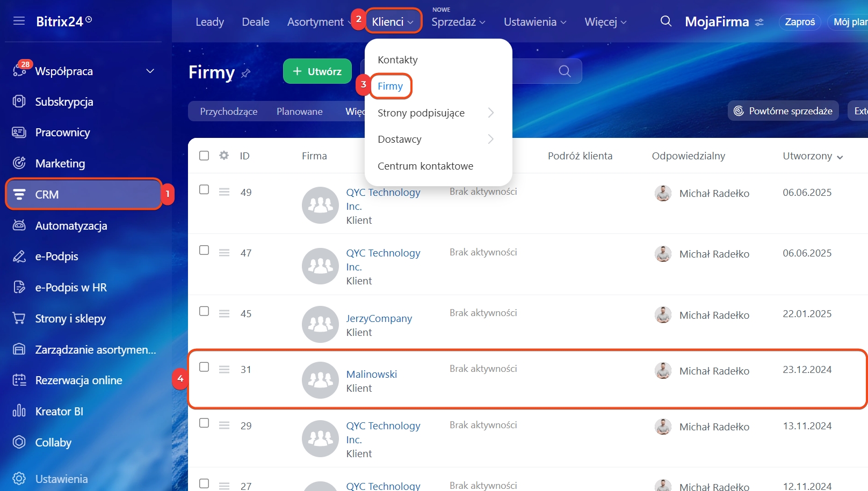Open the Strony i sklepy cart icon
This screenshot has height=491, width=868.
pos(19,318)
